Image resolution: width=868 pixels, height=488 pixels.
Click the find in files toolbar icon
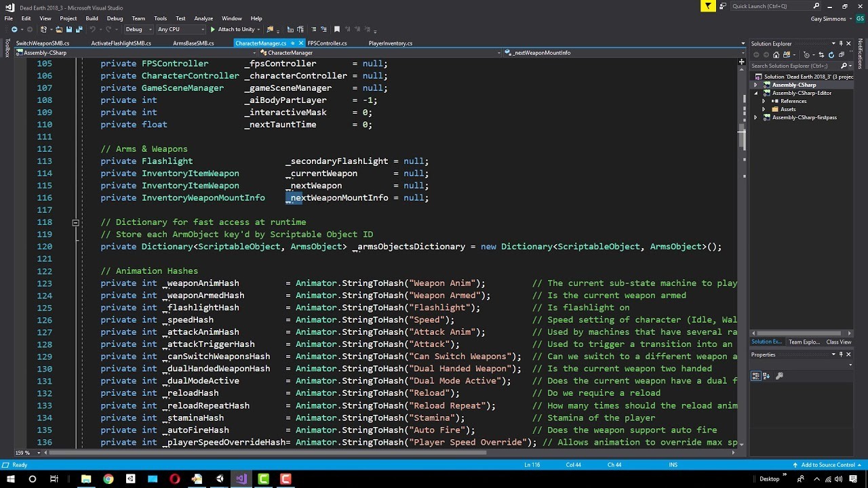(269, 29)
